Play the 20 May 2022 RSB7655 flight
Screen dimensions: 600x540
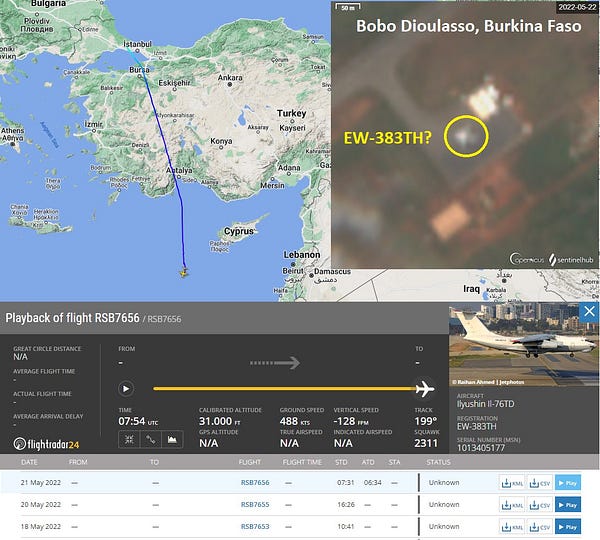(x=568, y=505)
